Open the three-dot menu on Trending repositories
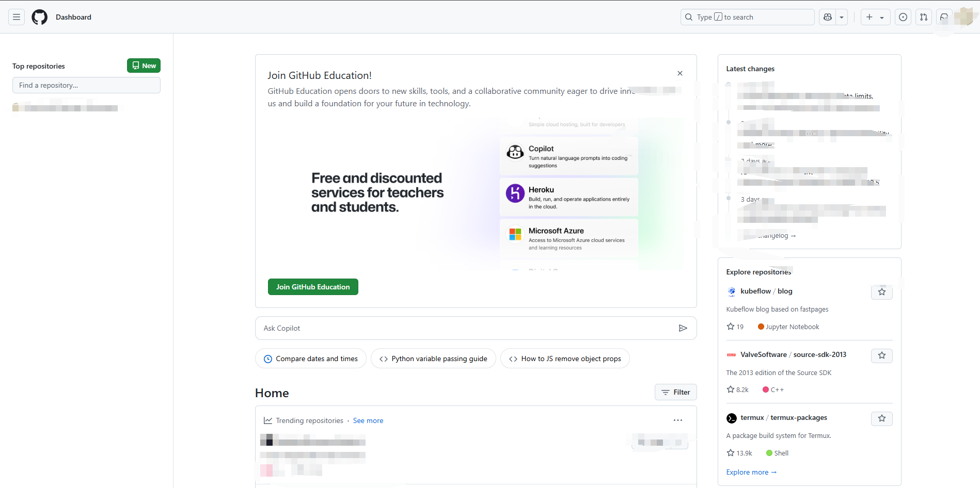Screen dimensions: 980x488 (678, 420)
